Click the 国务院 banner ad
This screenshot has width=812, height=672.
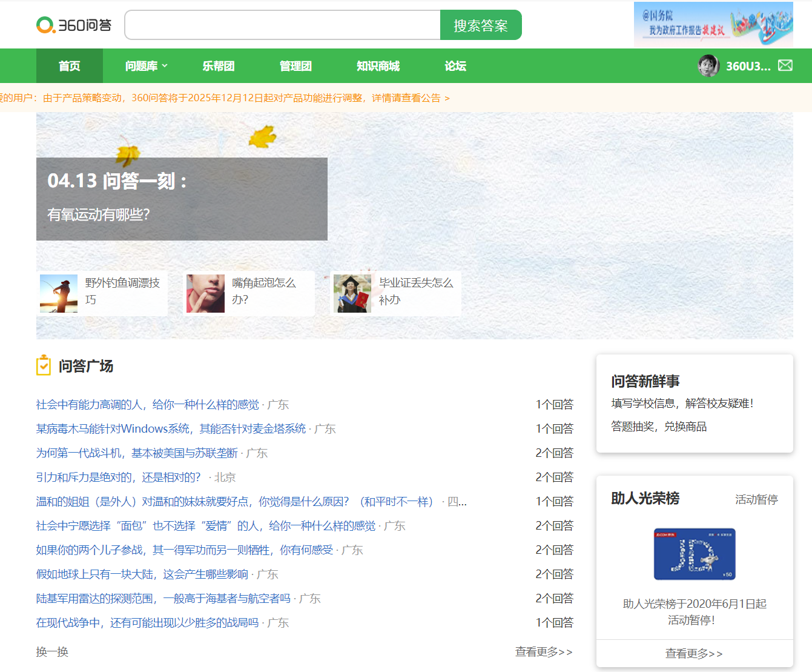713,24
